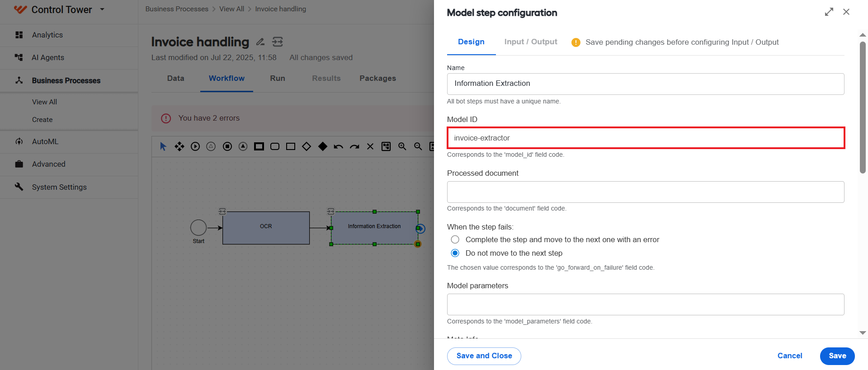
Task: Select the pointer arrow tool in workflow toolbar
Action: 163,146
